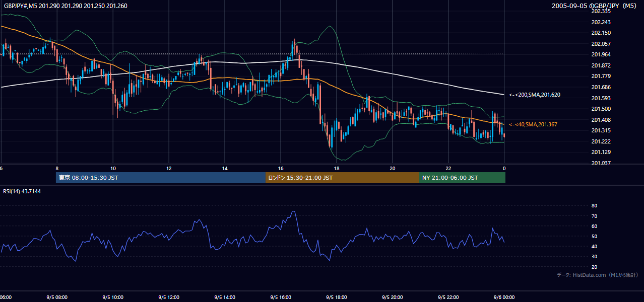Click price axis value 201.500
The width and height of the screenshot is (644, 302).
601,109
